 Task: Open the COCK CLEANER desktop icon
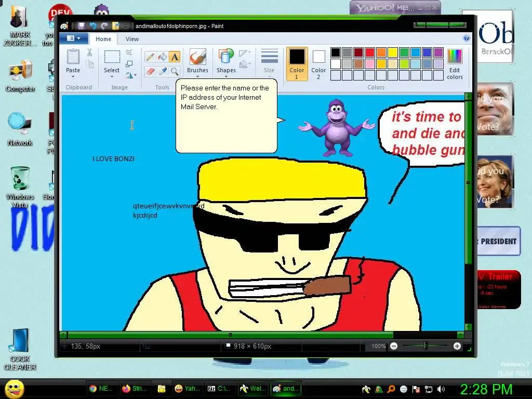(x=20, y=341)
